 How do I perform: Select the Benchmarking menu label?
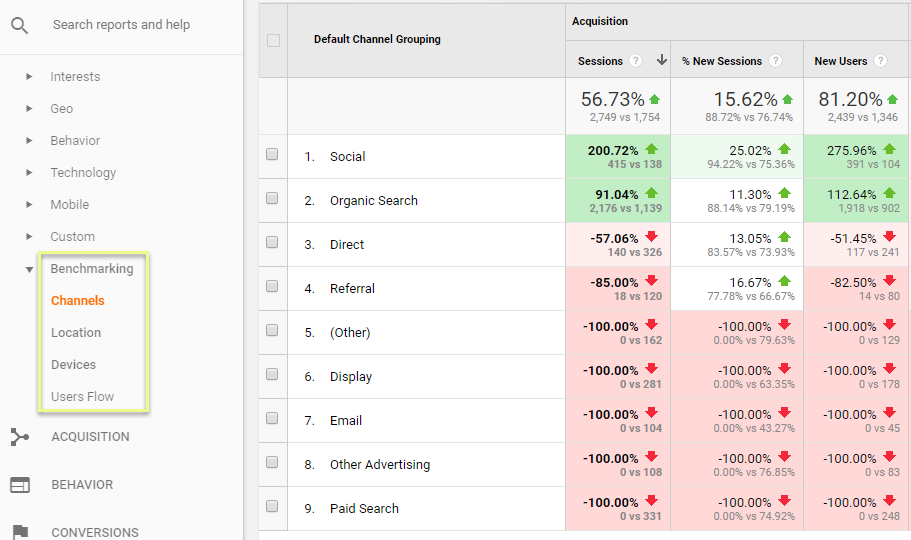(92, 269)
